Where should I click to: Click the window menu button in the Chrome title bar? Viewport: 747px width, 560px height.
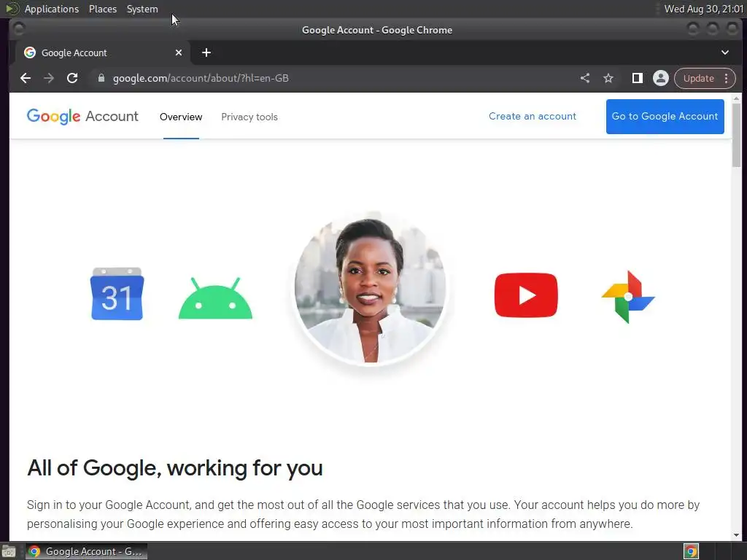pos(19,29)
